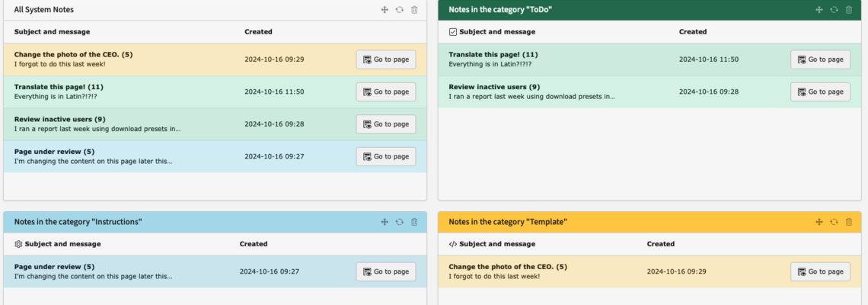Go to page for Page under review in Instructions widget

pyautogui.click(x=386, y=271)
